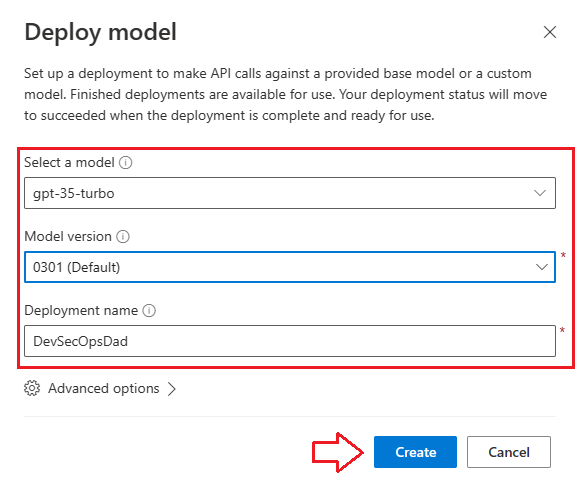The width and height of the screenshot is (586, 486).
Task: Click the red asterisk beside Model version
Action: coord(563,256)
